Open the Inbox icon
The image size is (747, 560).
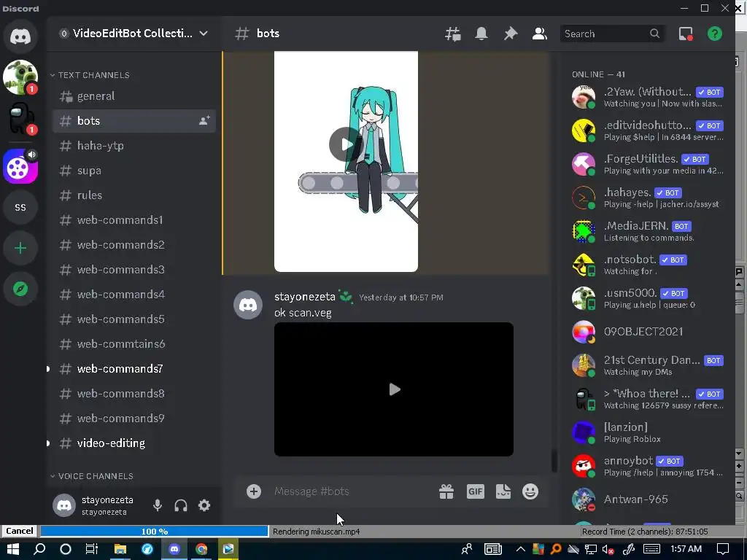pyautogui.click(x=686, y=34)
